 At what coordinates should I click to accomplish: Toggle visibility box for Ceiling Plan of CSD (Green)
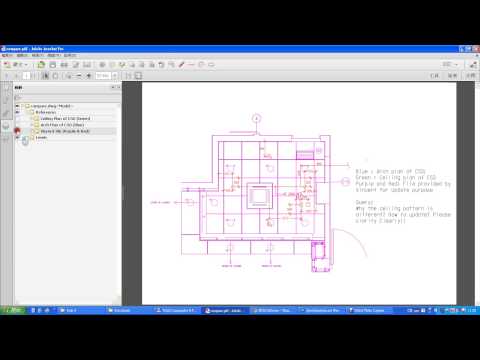[x=17, y=119]
